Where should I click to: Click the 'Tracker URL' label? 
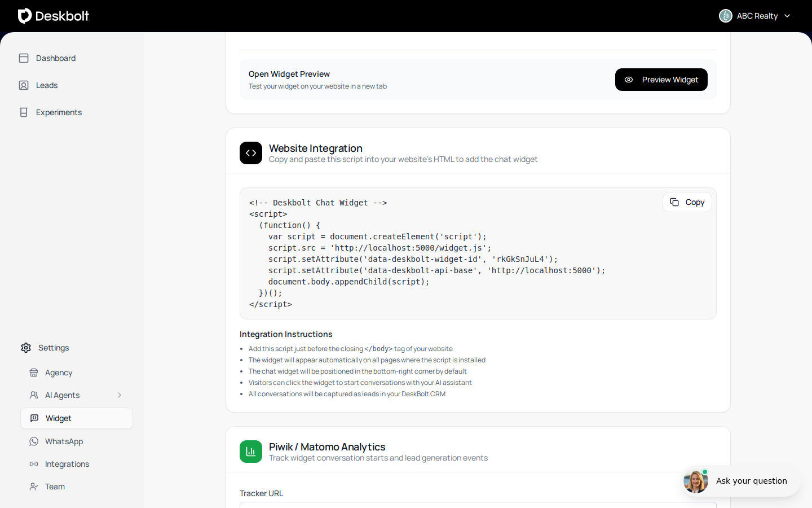[x=262, y=493]
